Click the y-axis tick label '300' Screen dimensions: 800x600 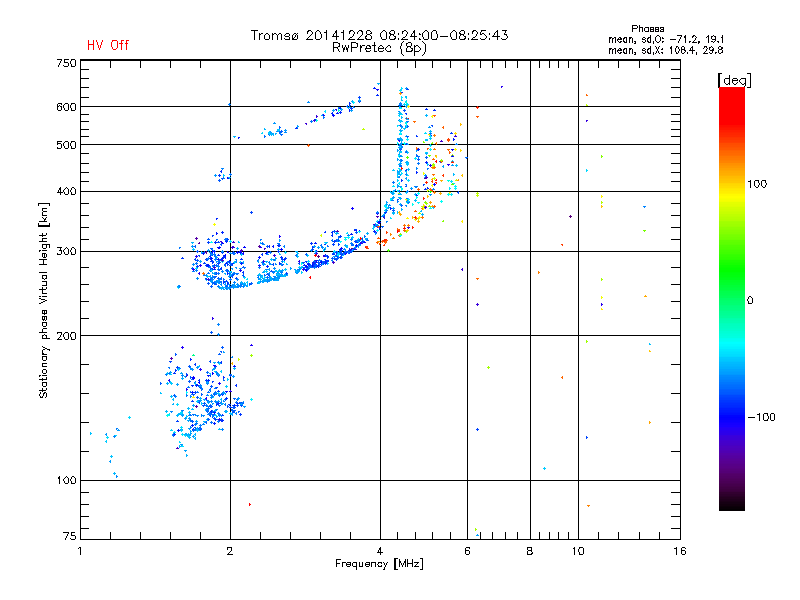(x=66, y=252)
